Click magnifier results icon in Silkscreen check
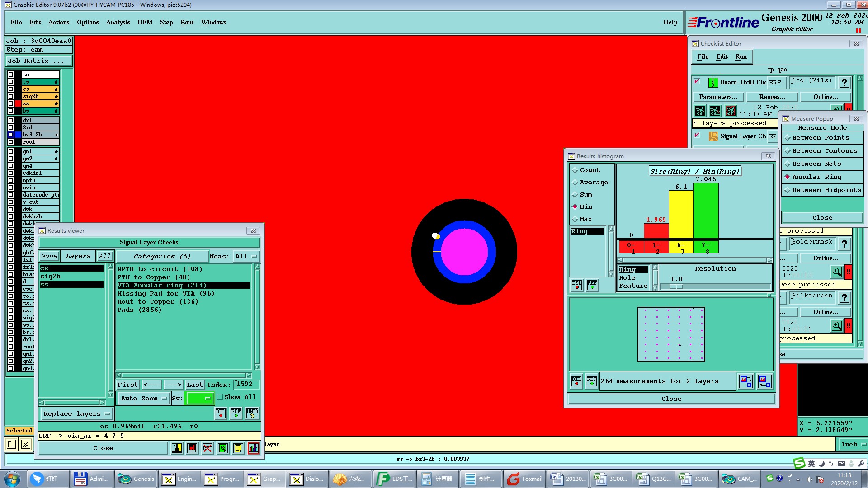This screenshot has height=488, width=868. click(837, 326)
